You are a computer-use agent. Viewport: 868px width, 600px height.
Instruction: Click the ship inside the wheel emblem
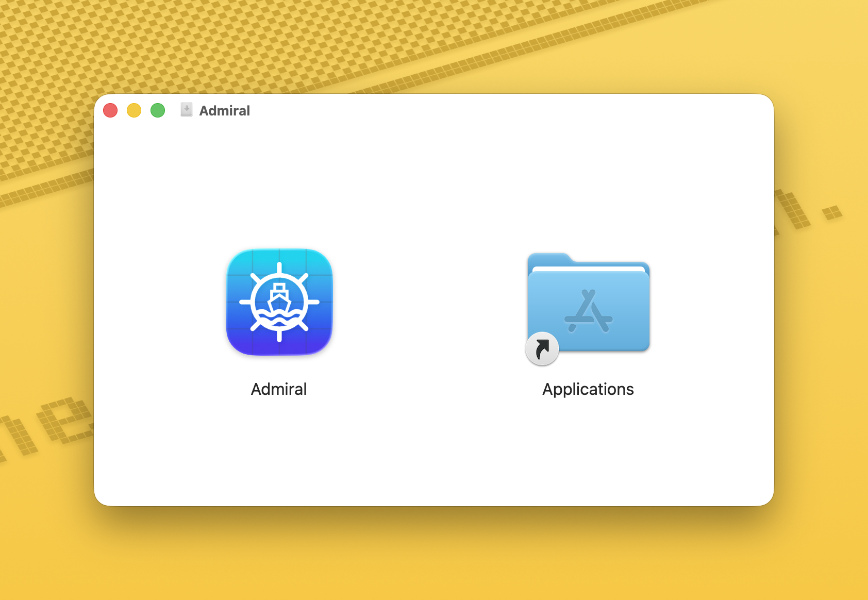pyautogui.click(x=279, y=297)
